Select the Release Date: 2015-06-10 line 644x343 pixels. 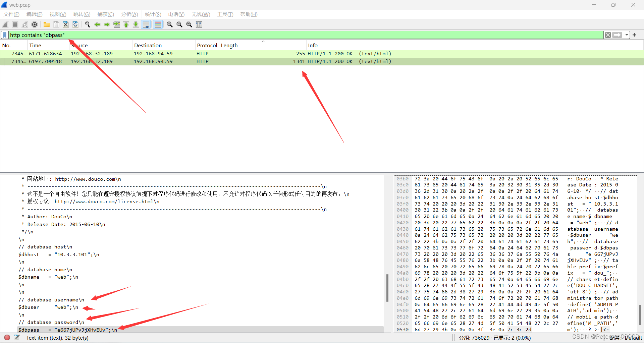coord(63,224)
